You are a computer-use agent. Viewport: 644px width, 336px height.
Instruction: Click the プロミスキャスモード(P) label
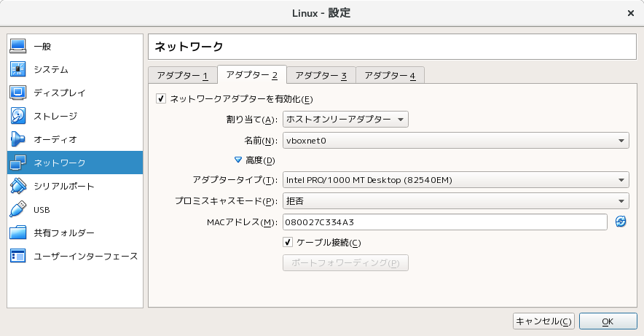pos(227,201)
